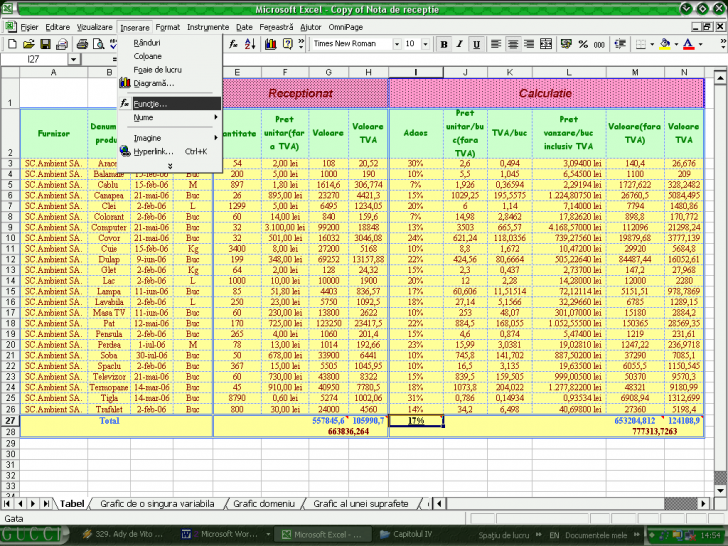Click the fx paste function toolbar icon
This screenshot has width=728, height=546.
click(233, 44)
